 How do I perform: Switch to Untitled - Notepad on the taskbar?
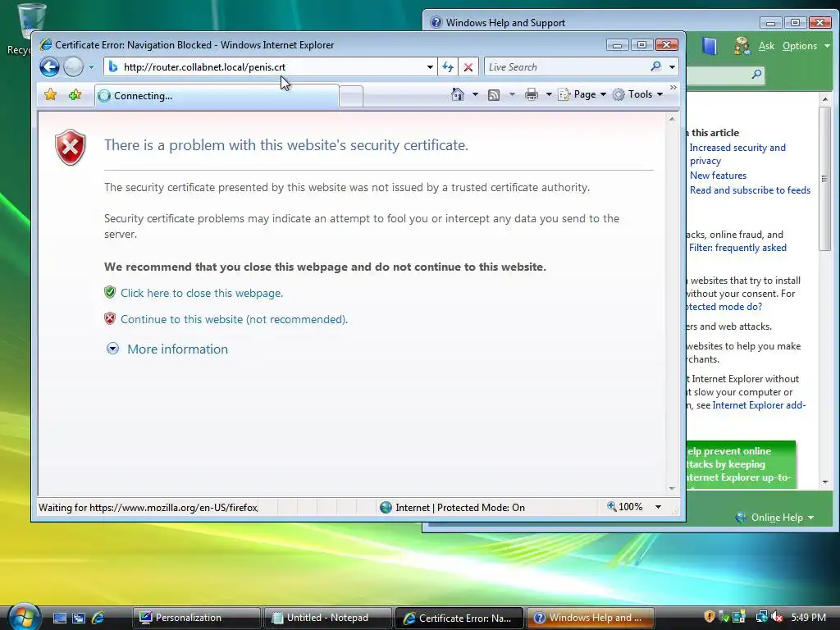[327, 618]
